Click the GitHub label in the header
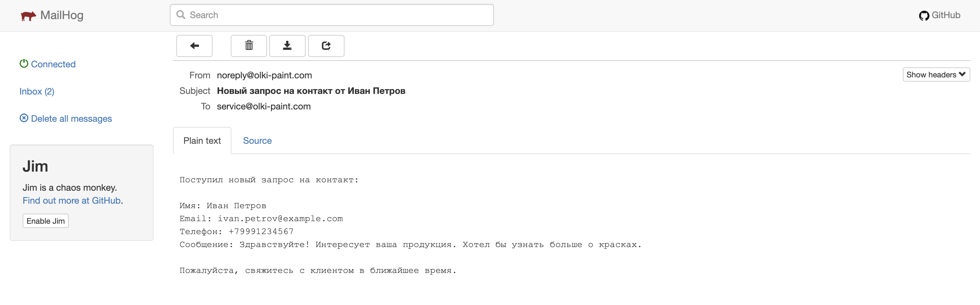The image size is (980, 305). tap(947, 15)
